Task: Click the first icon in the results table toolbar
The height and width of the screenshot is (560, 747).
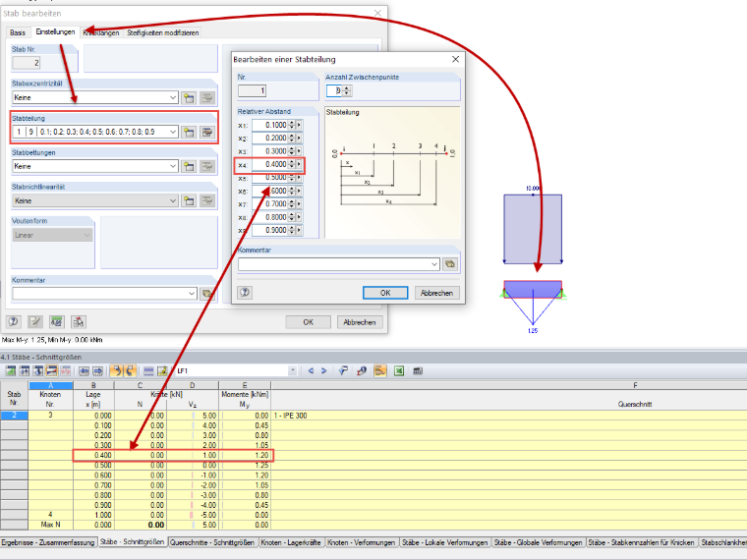Action: click(x=11, y=371)
